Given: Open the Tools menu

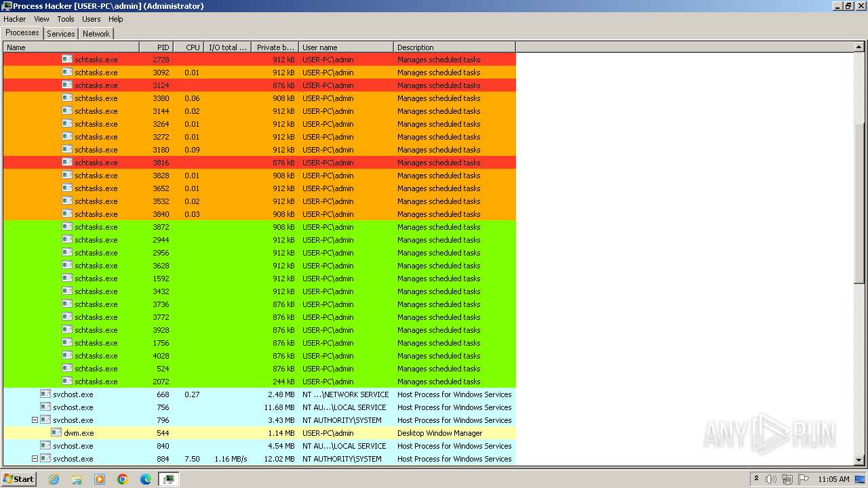Looking at the screenshot, I should (66, 19).
